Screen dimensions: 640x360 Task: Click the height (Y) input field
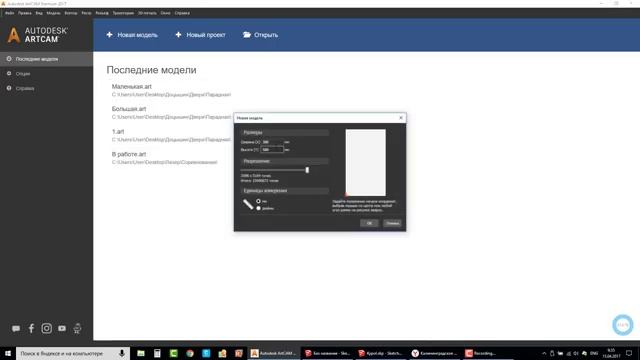coord(272,150)
